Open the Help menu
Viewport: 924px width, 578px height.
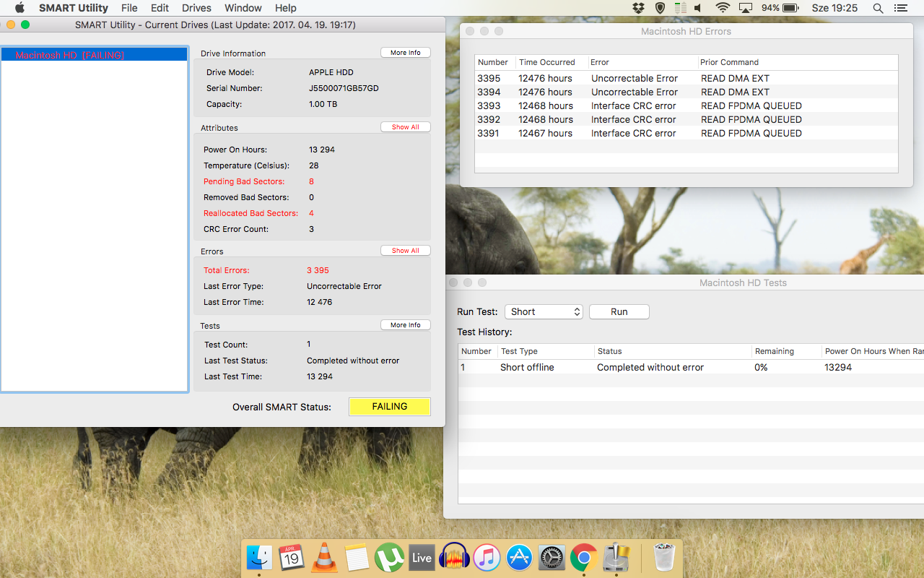tap(286, 8)
